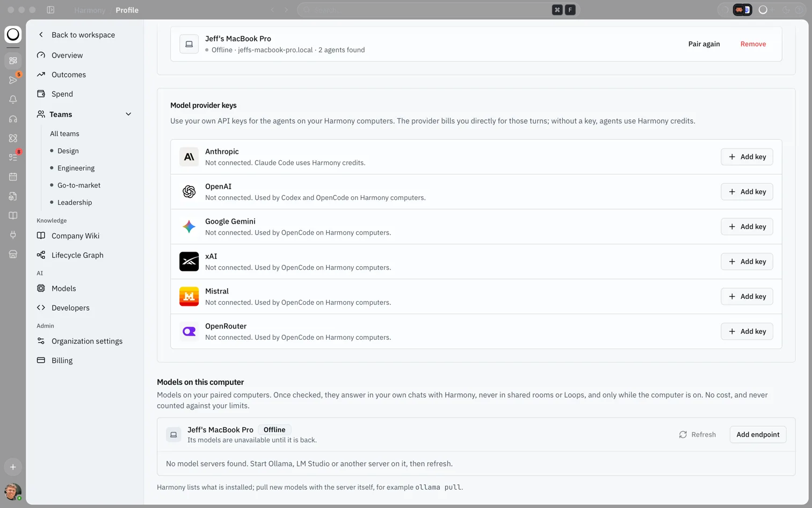Click the Add endpoint button

pos(758,435)
